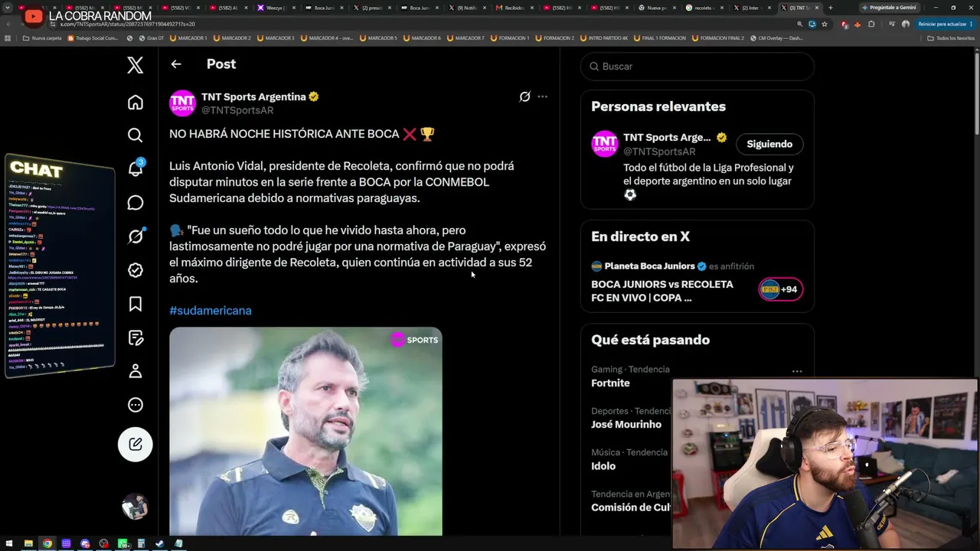View the +94 listeners badge
980x551 pixels.
point(781,289)
